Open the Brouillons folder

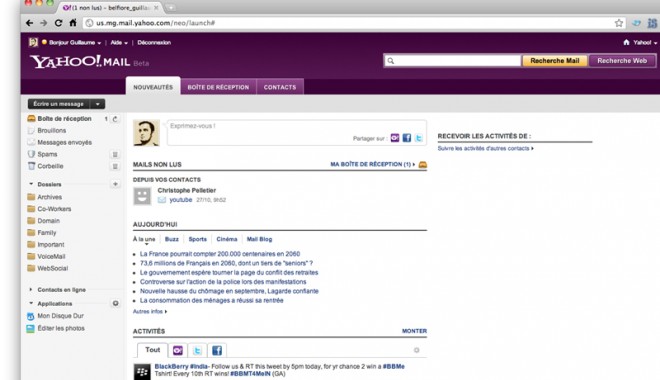pyautogui.click(x=51, y=131)
